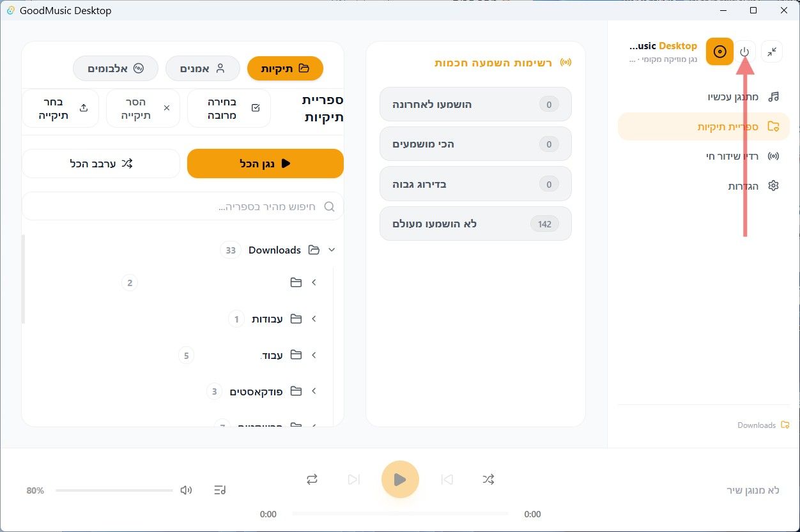This screenshot has width=800, height=532.
Task: Switch to the תיקיות tab
Action: [x=285, y=68]
